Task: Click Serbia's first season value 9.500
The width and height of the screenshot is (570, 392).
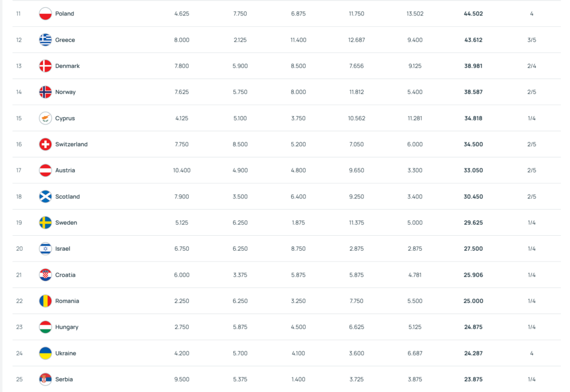Action: coord(181,380)
